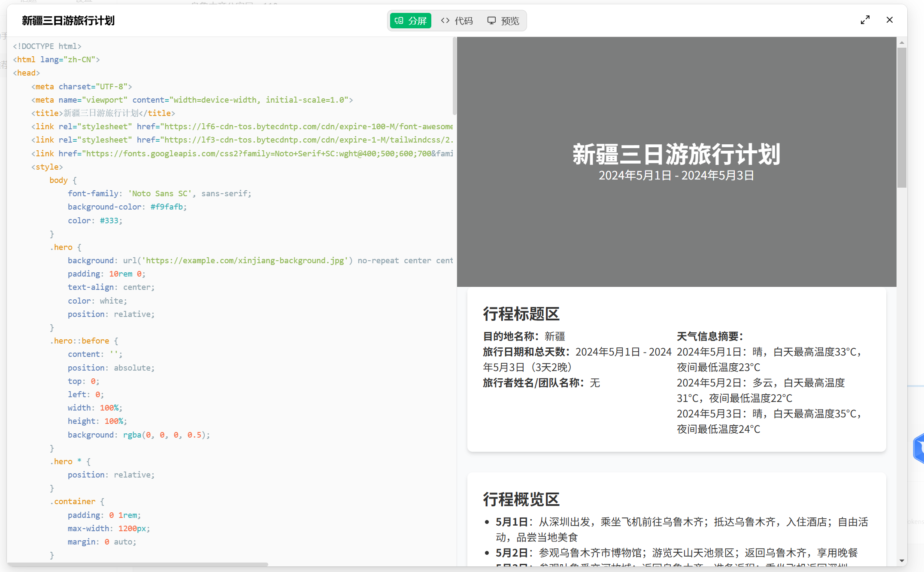This screenshot has height=572, width=924.
Task: Switch to the 分屏 split view tab
Action: [410, 21]
